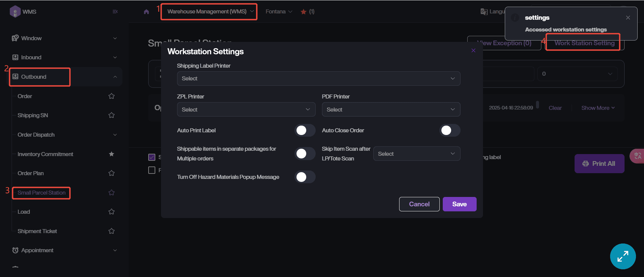This screenshot has width=644, height=277.
Task: Unfavorite Inventory Commitment star
Action: coord(112,154)
